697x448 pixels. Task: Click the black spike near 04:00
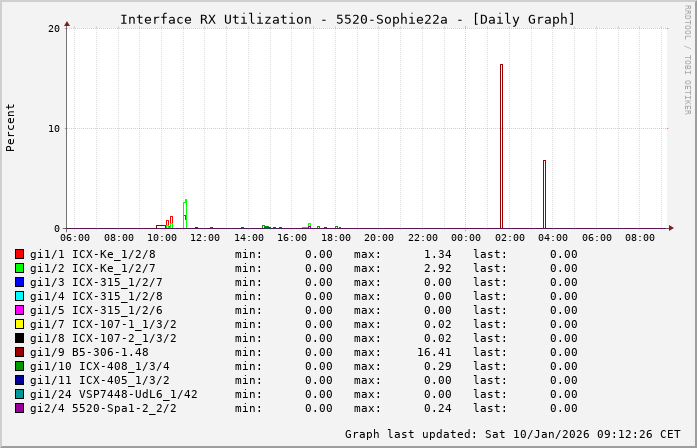click(544, 195)
